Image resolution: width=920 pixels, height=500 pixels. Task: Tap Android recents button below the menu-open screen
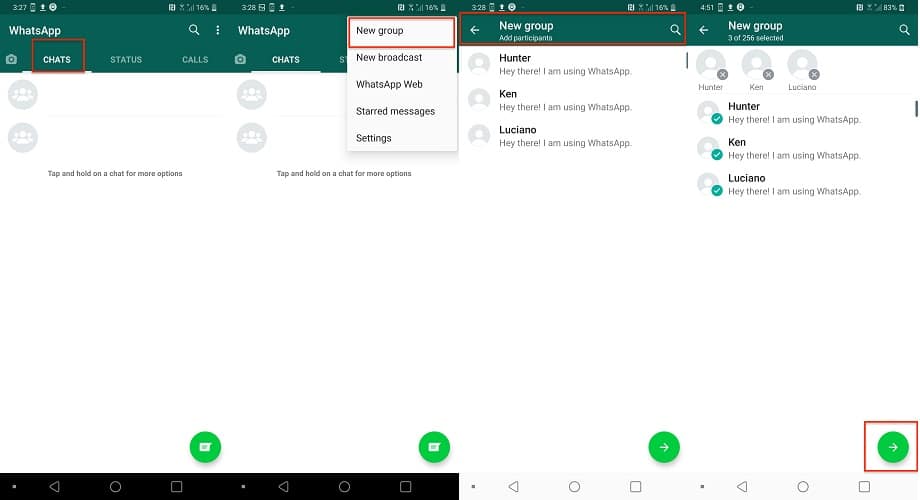(x=405, y=487)
